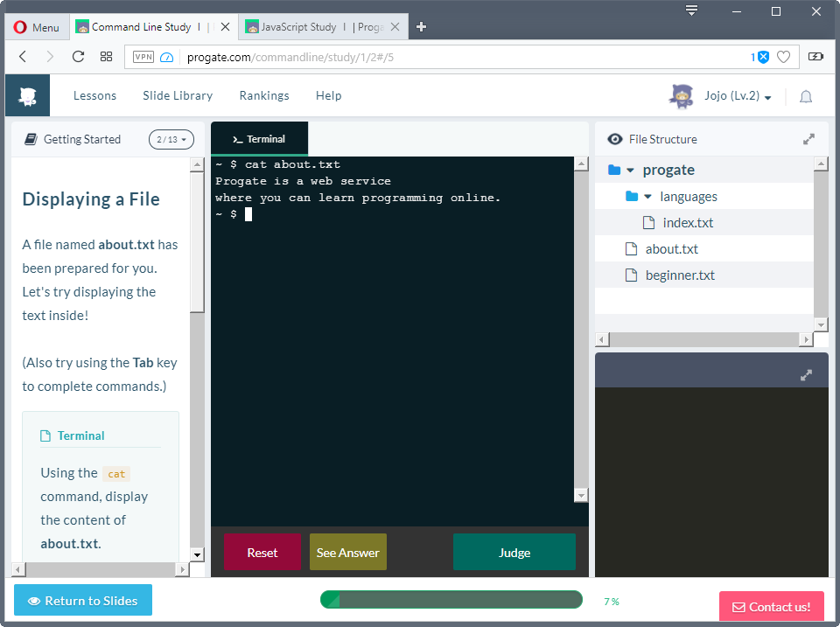Toggle the VPN badge in address bar
Screen dimensions: 840x627
(x=143, y=57)
